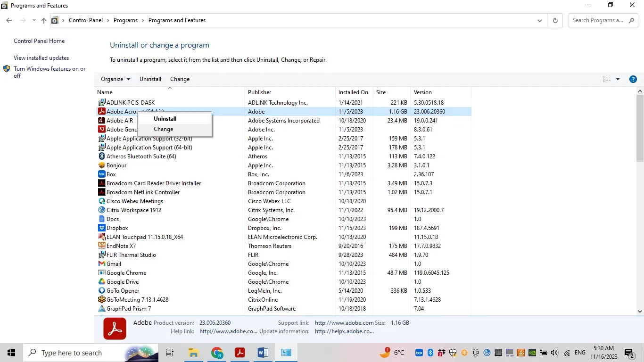
Task: Open Control Panel Home link
Action: 39,41
